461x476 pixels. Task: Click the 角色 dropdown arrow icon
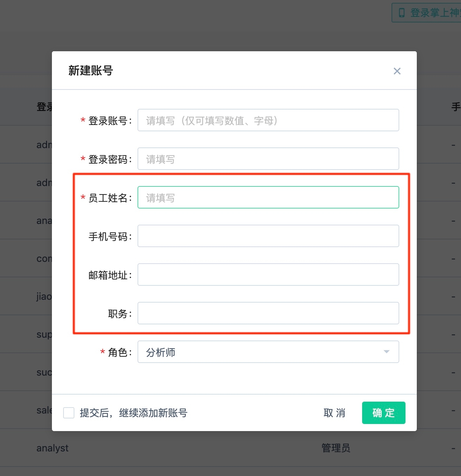click(386, 352)
